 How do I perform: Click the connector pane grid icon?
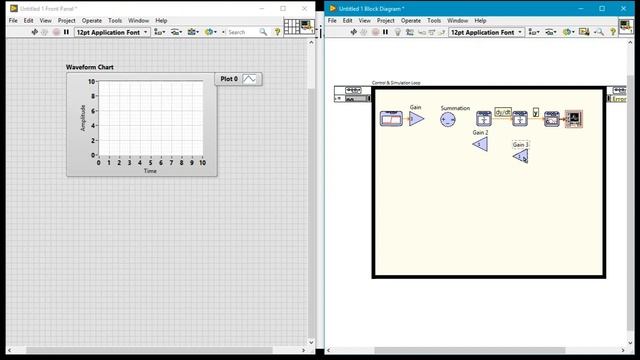(291, 27)
